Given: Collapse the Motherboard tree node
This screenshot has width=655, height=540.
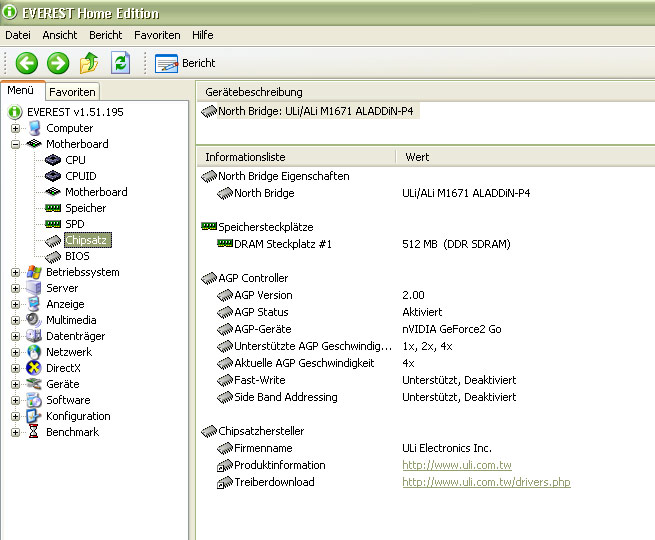Looking at the screenshot, I should pos(15,144).
